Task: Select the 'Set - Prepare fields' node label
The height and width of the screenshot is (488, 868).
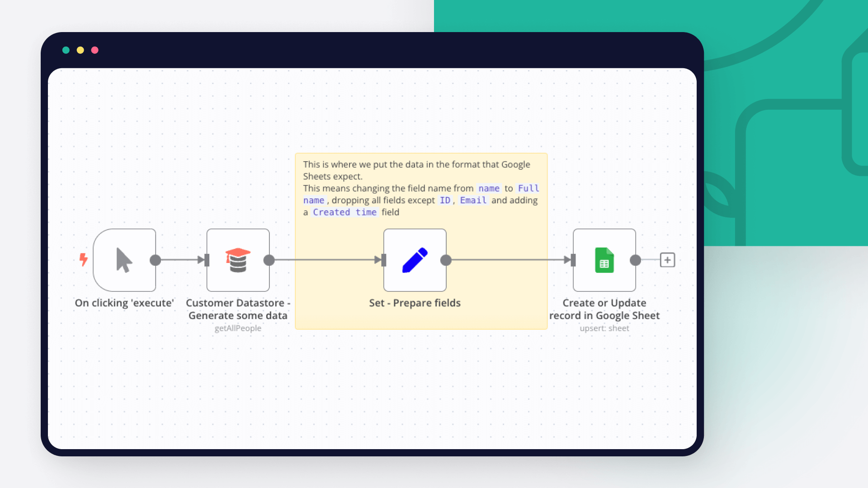Action: [x=415, y=303]
